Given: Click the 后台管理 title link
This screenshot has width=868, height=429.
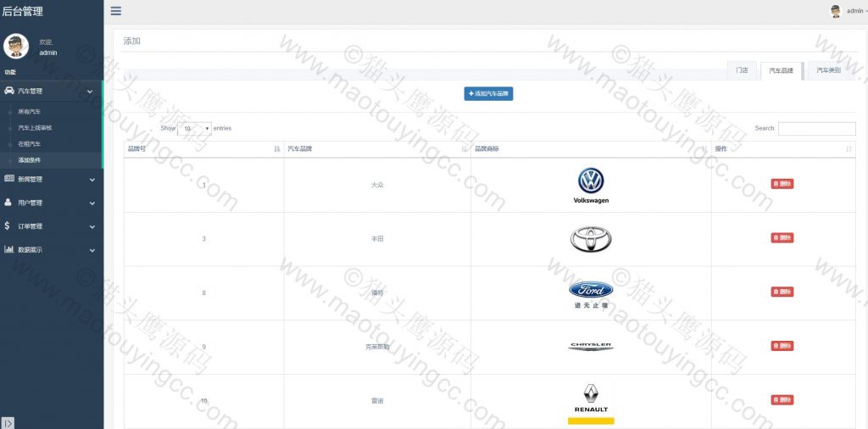Looking at the screenshot, I should (22, 11).
